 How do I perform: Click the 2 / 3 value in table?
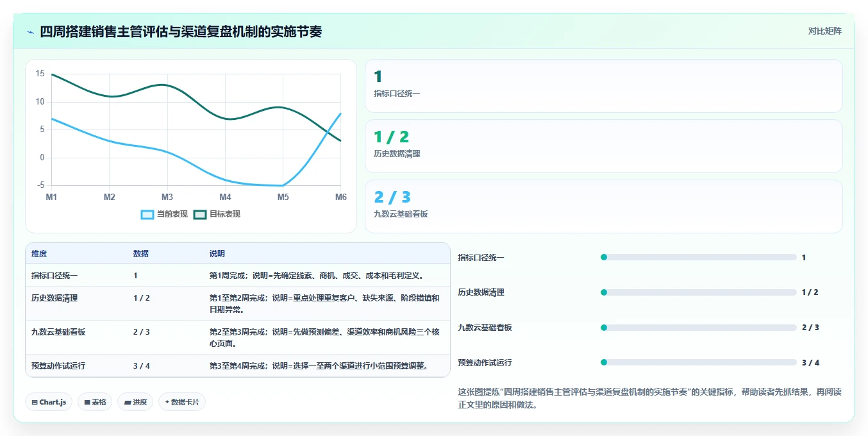pos(142,332)
